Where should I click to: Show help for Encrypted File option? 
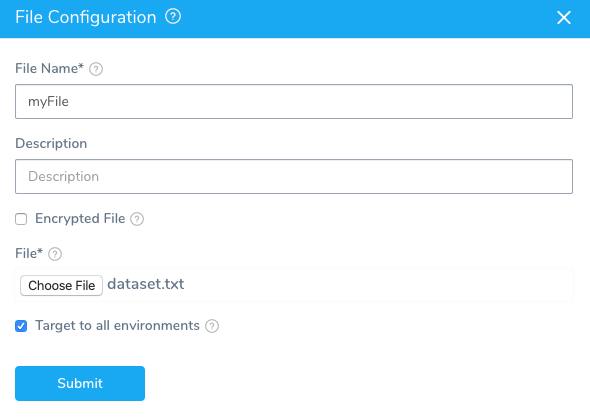click(137, 219)
